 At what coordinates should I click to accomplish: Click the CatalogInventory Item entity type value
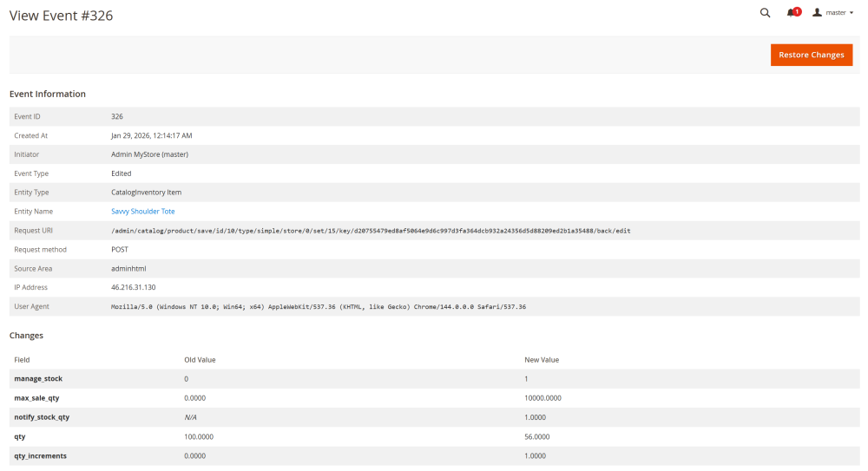click(x=146, y=193)
